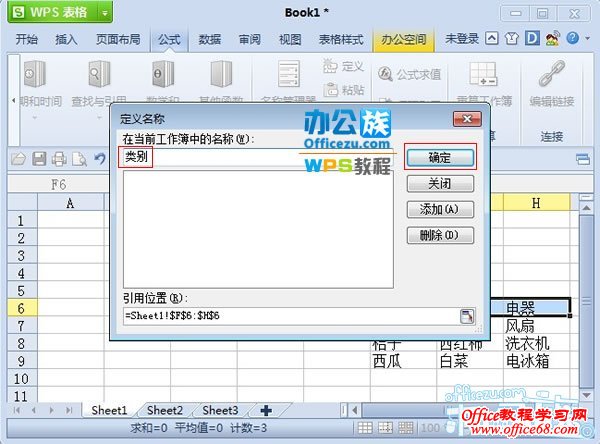Click the undo arrow icon
Viewport: 600px width, 444px height.
coord(100,158)
